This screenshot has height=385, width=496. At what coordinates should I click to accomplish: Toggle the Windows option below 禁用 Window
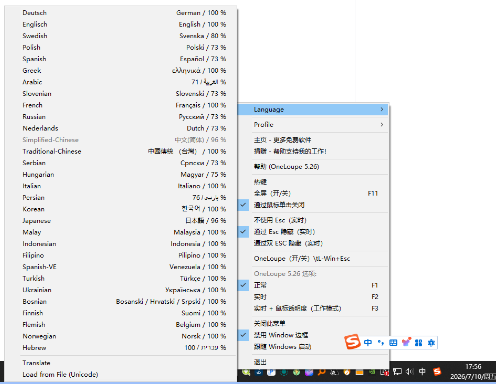313,347
